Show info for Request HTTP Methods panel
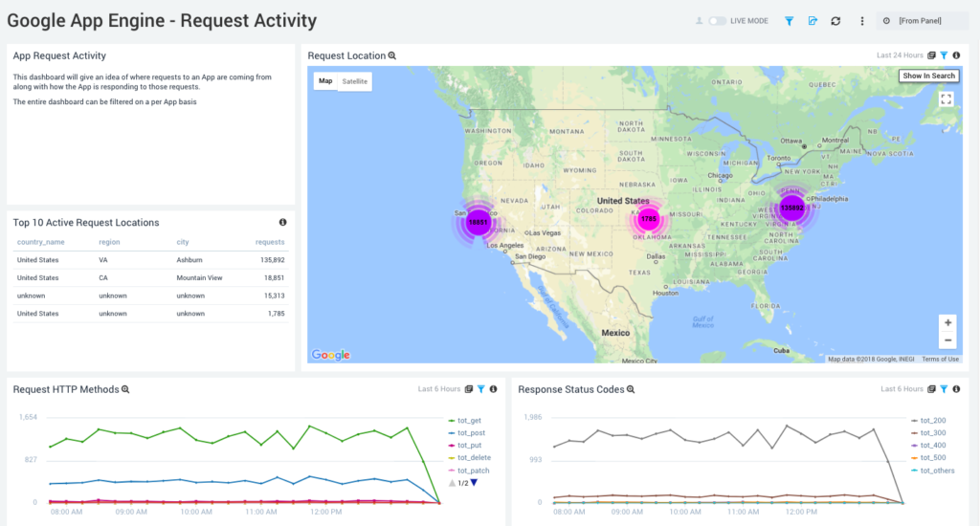This screenshot has height=526, width=980. coord(493,389)
